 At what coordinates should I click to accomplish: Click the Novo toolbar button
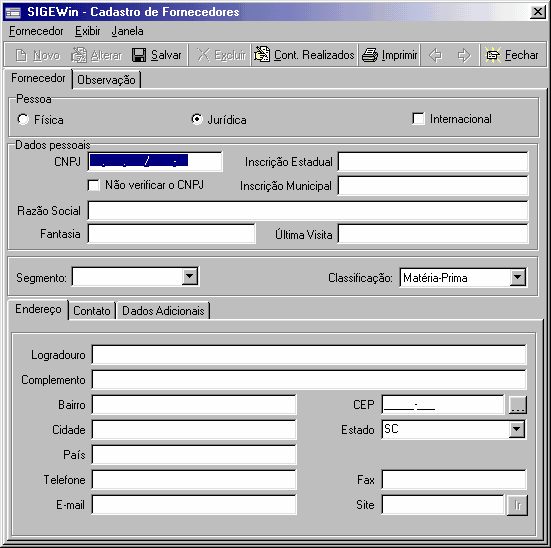pos(38,55)
